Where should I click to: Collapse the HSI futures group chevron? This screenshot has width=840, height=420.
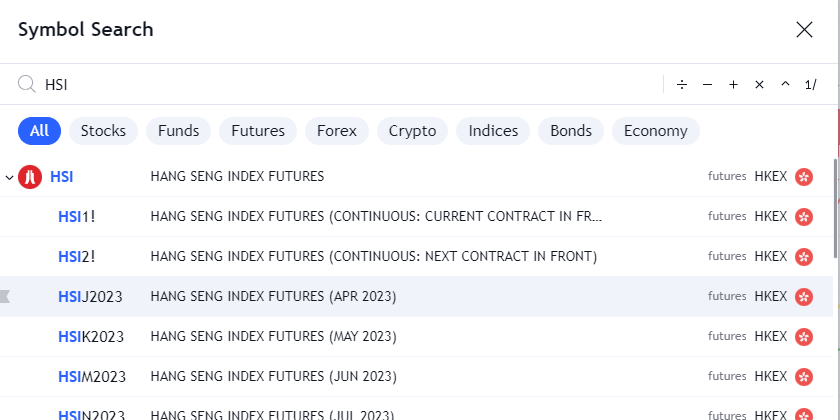[x=9, y=177]
